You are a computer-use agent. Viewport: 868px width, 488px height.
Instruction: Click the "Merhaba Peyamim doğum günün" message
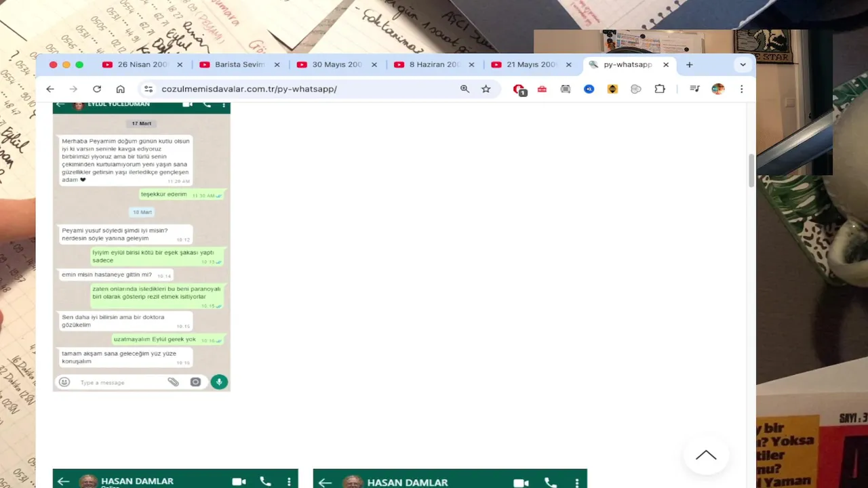tap(125, 161)
